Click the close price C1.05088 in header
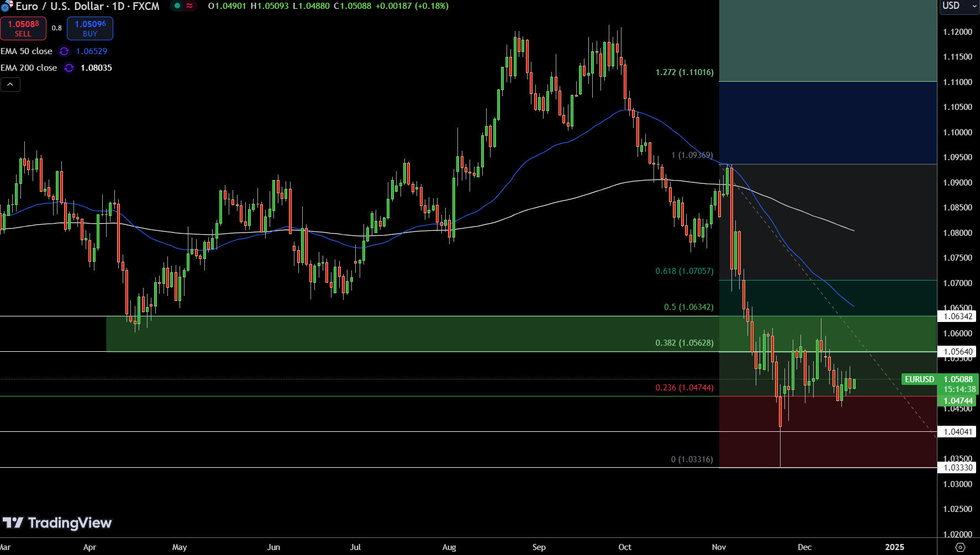 pyautogui.click(x=352, y=6)
